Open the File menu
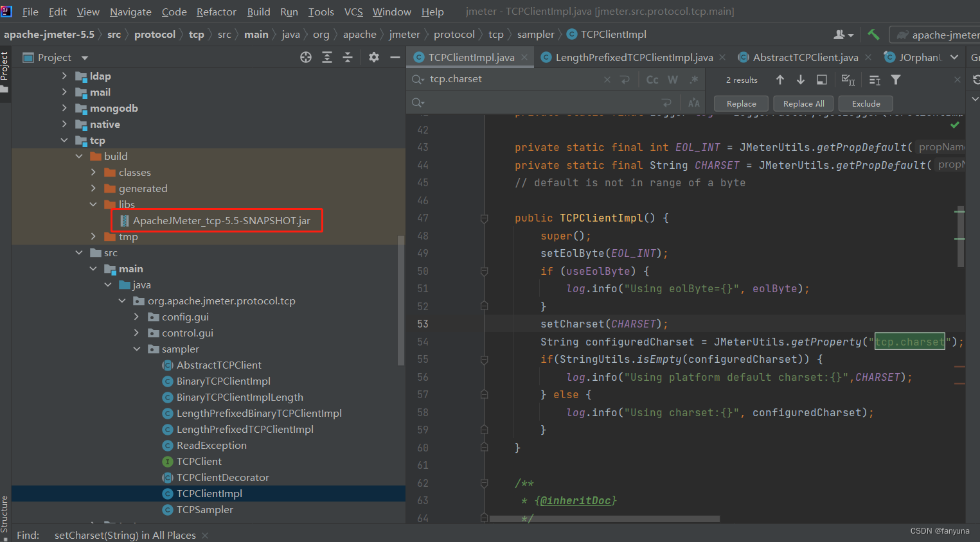Screen dimensions: 980x542 coord(30,12)
